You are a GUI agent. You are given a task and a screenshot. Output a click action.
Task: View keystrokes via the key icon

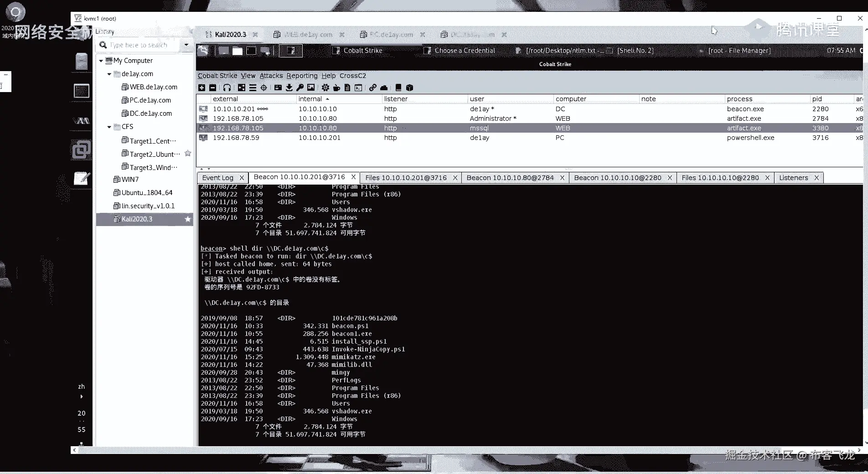pos(300,88)
